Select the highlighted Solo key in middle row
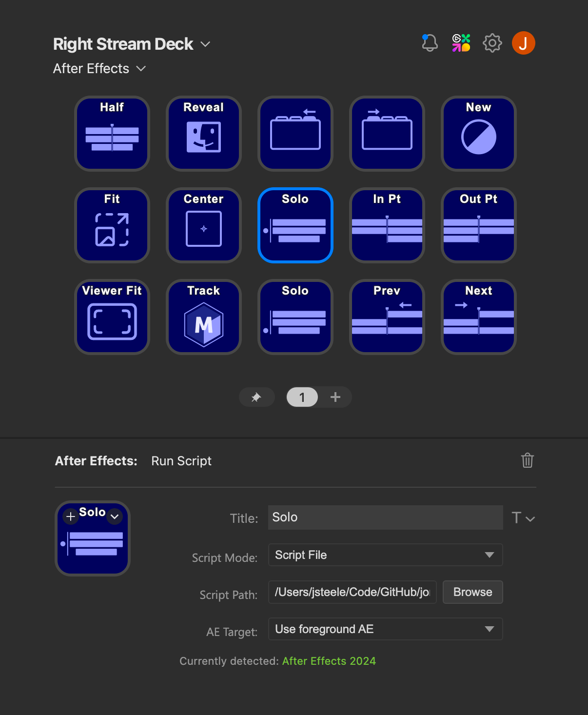The width and height of the screenshot is (588, 715). click(x=295, y=225)
